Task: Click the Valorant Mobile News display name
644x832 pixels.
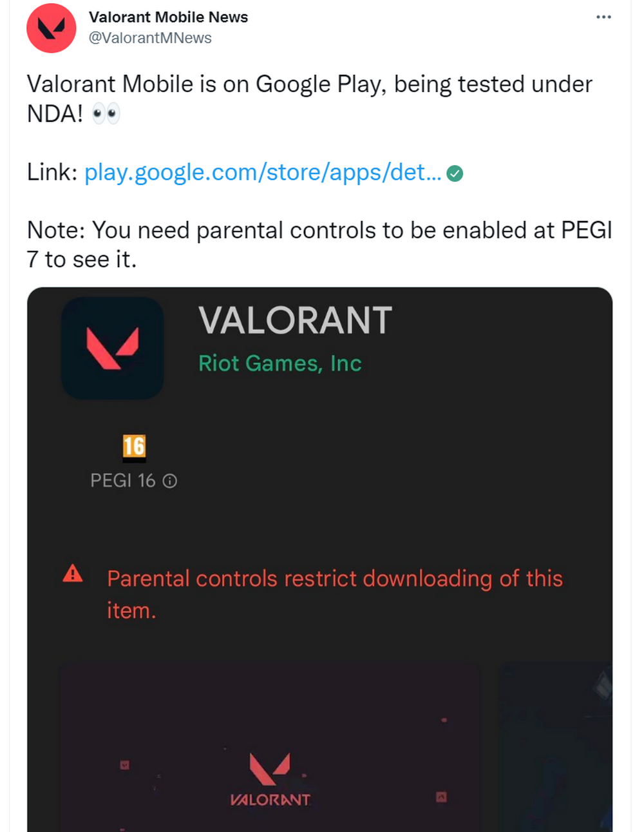Action: pos(168,17)
